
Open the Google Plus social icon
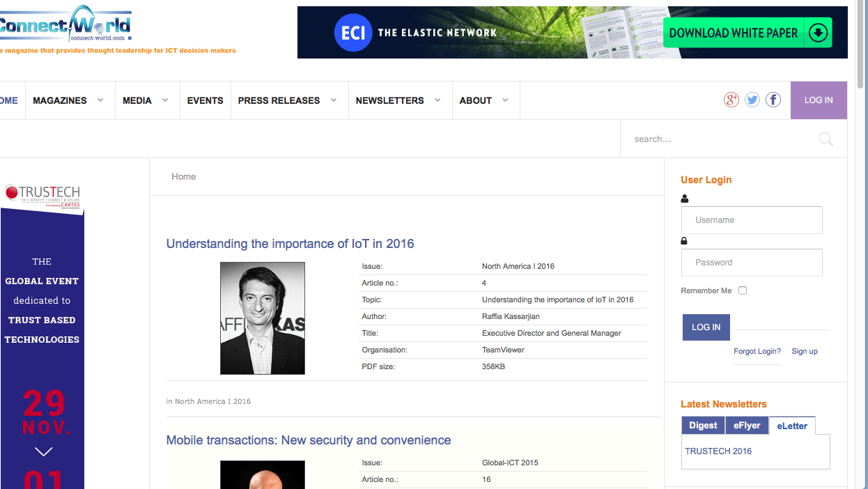click(x=731, y=100)
